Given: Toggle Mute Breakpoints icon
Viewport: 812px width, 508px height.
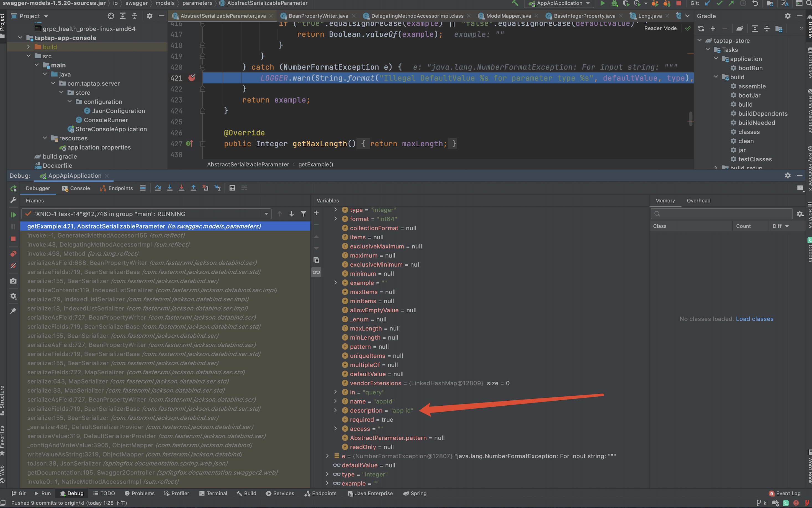Looking at the screenshot, I should 13,266.
